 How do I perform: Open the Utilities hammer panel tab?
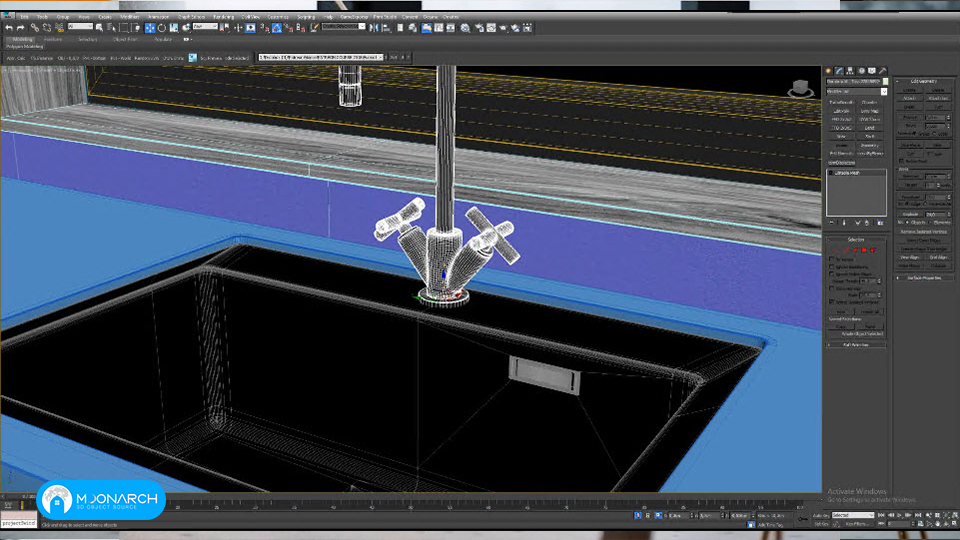coord(882,71)
